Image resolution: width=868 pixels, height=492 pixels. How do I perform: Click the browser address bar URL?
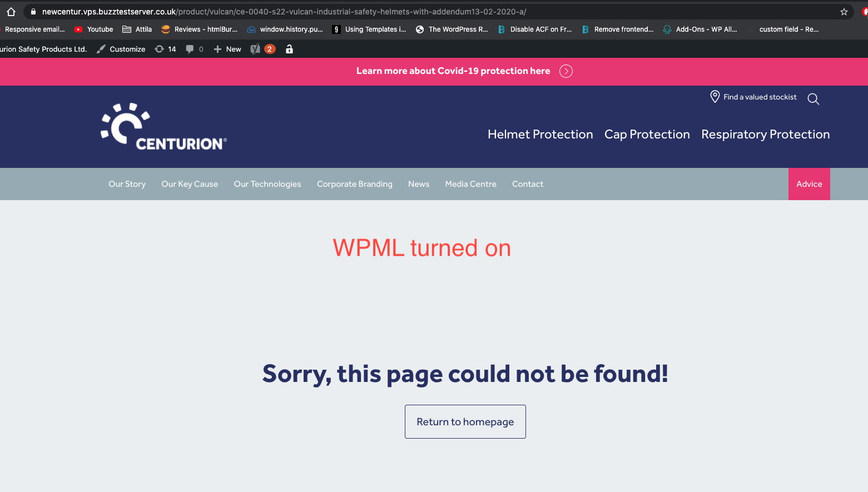click(284, 12)
